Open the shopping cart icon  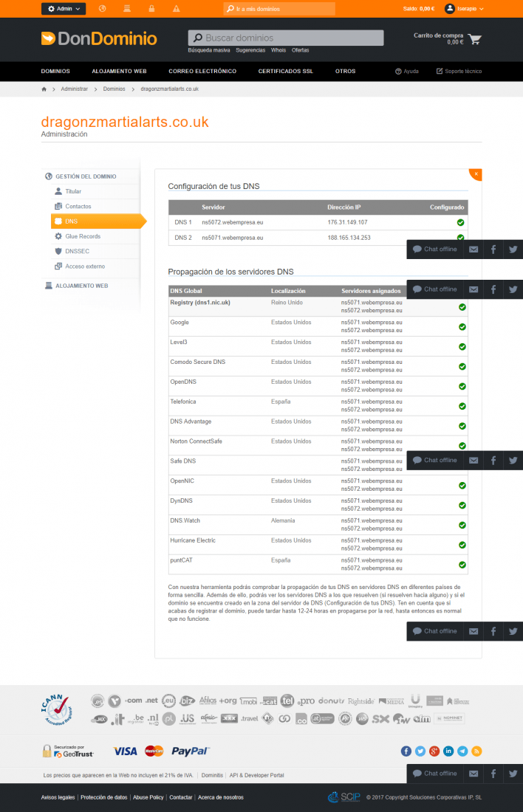(474, 39)
